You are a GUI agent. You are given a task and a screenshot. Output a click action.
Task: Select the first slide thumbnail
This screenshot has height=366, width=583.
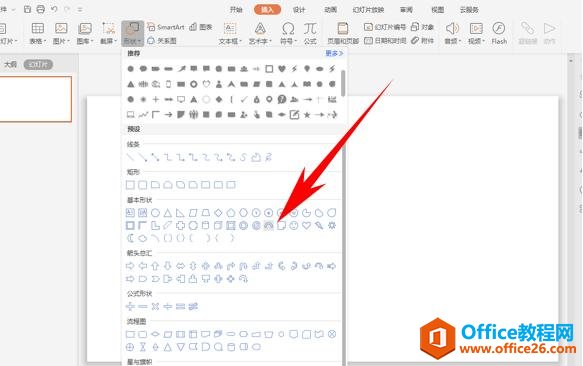[x=35, y=99]
